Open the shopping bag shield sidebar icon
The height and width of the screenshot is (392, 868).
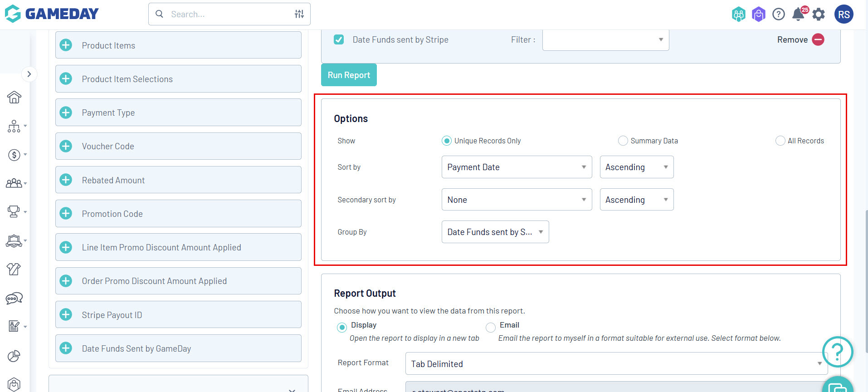14,384
